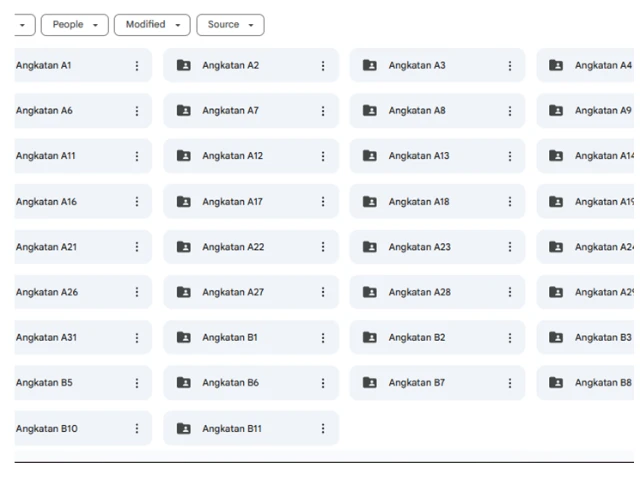Click the folder icon of Angkatan A4
Viewport: 640px width, 480px height.
[x=556, y=65]
